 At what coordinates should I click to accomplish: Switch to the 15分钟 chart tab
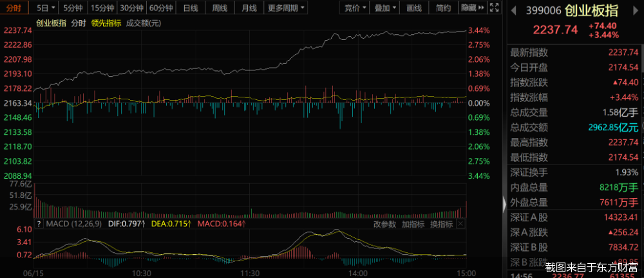coord(102,8)
